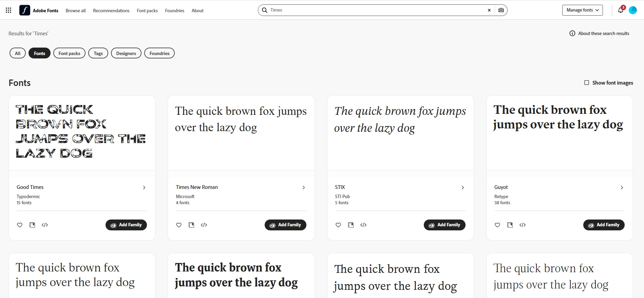
Task: Go to Font packs in navigation bar
Action: (x=147, y=11)
